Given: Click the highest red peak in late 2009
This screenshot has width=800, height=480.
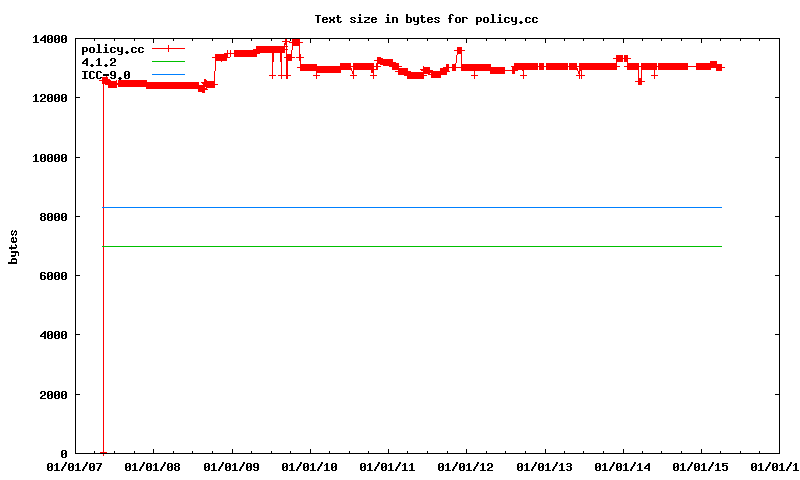Looking at the screenshot, I should pos(295,42).
